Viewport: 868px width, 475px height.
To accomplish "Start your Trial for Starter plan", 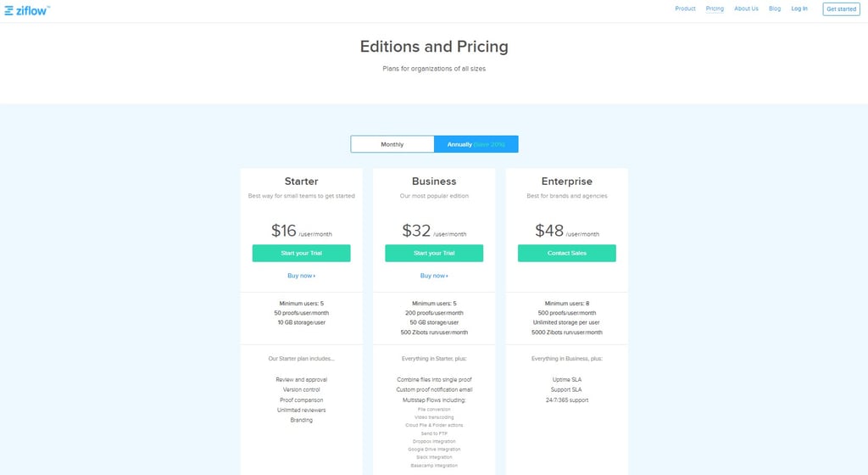I will [x=301, y=253].
